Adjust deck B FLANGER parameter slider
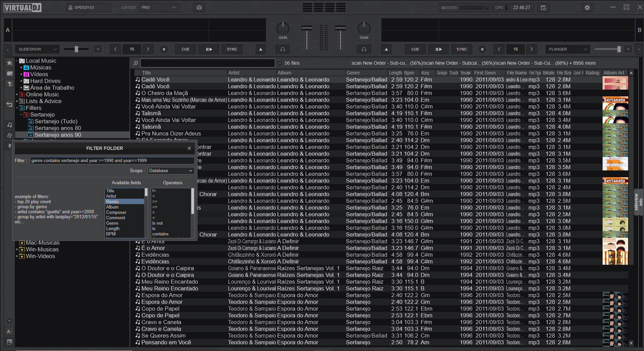 point(608,49)
